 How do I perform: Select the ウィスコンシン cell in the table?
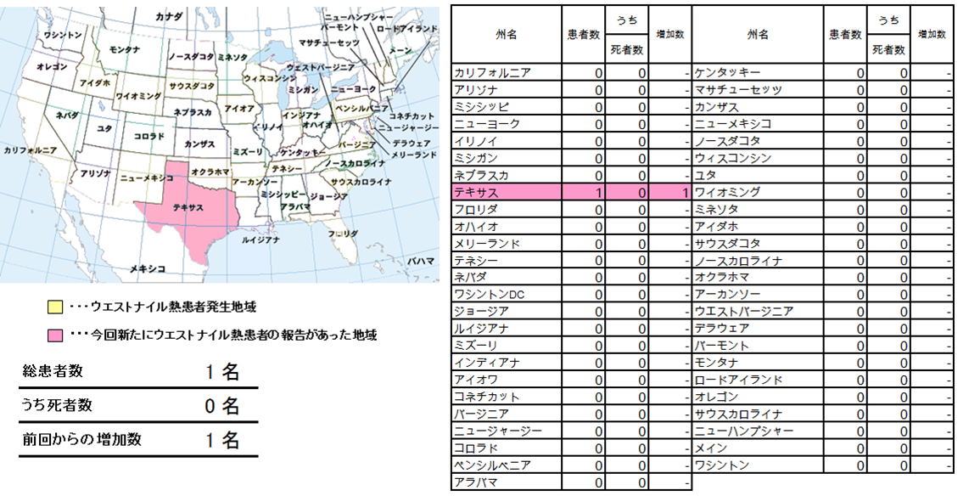759,158
